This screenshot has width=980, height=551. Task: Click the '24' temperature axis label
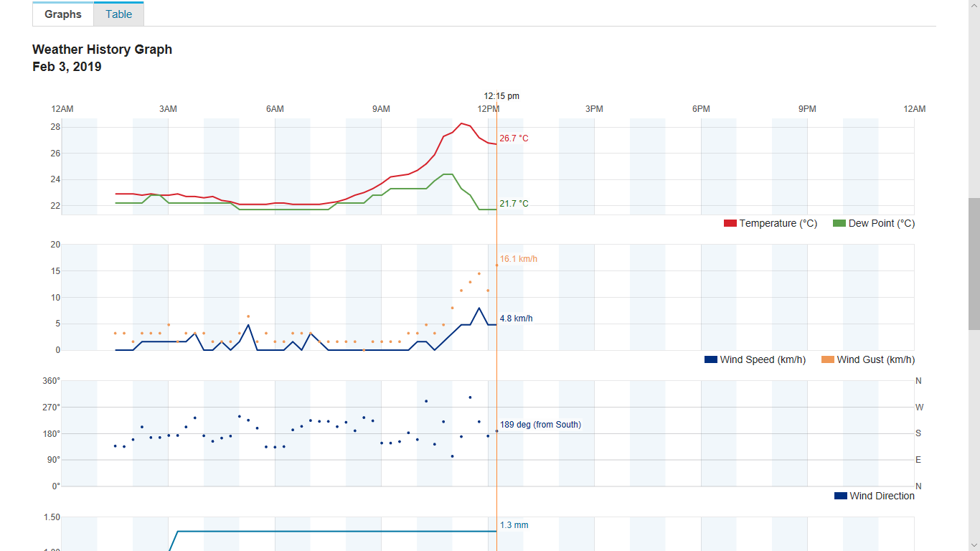(55, 179)
